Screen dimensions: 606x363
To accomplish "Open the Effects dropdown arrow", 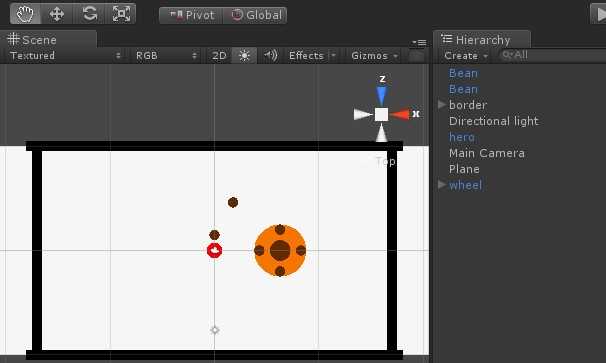I will click(333, 56).
